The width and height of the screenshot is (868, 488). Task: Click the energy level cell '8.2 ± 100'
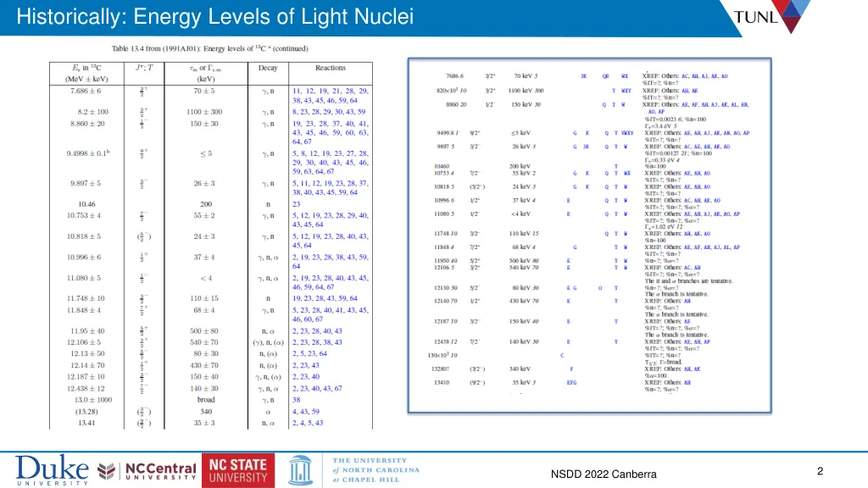92,112
